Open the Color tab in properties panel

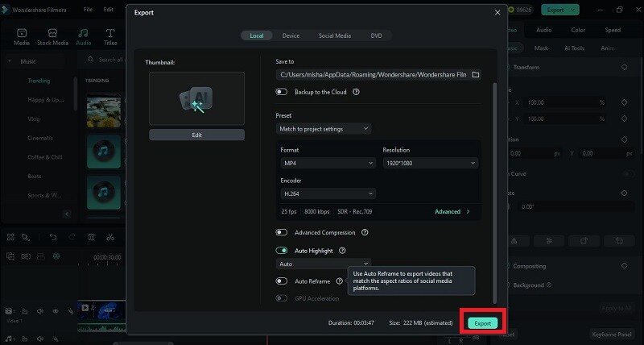point(578,30)
